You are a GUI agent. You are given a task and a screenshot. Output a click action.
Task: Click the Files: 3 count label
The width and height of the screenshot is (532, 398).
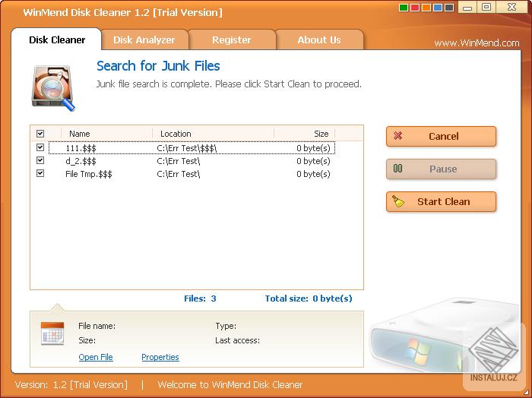(200, 298)
